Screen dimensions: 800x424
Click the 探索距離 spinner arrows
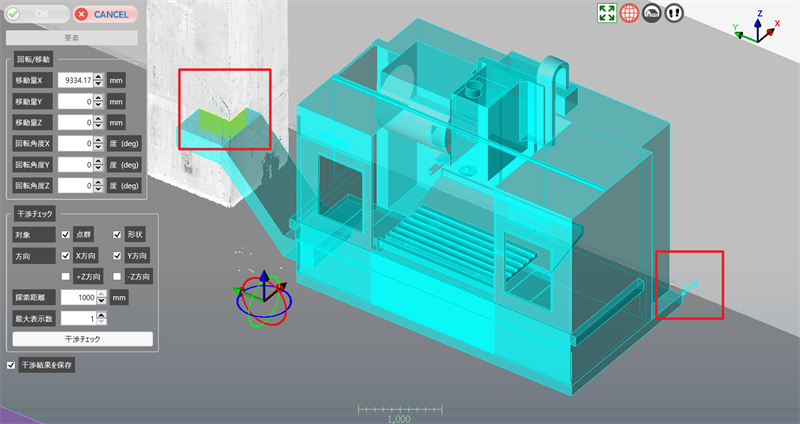point(102,297)
